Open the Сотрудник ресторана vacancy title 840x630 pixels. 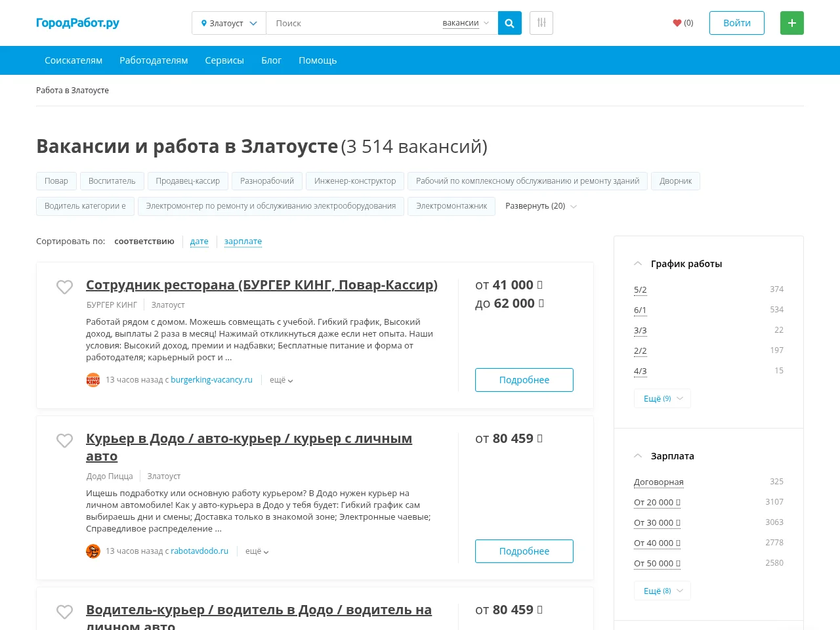[262, 285]
